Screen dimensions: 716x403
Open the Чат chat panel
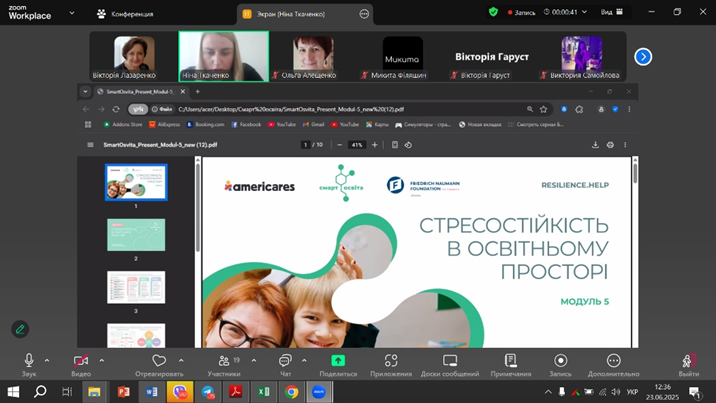[x=285, y=365]
